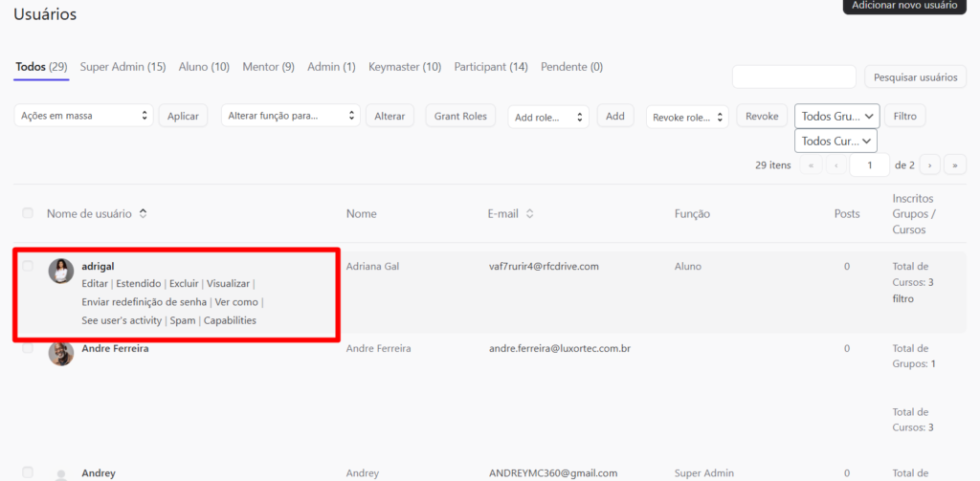Open the 'Todos Grupos' filter dropdown

[836, 116]
